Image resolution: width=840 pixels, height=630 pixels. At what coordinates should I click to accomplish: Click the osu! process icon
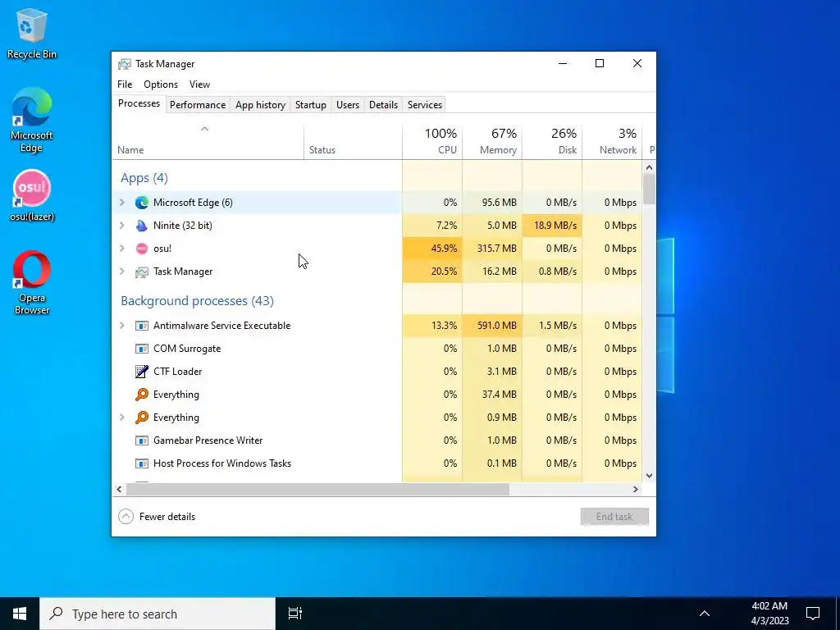click(x=141, y=249)
